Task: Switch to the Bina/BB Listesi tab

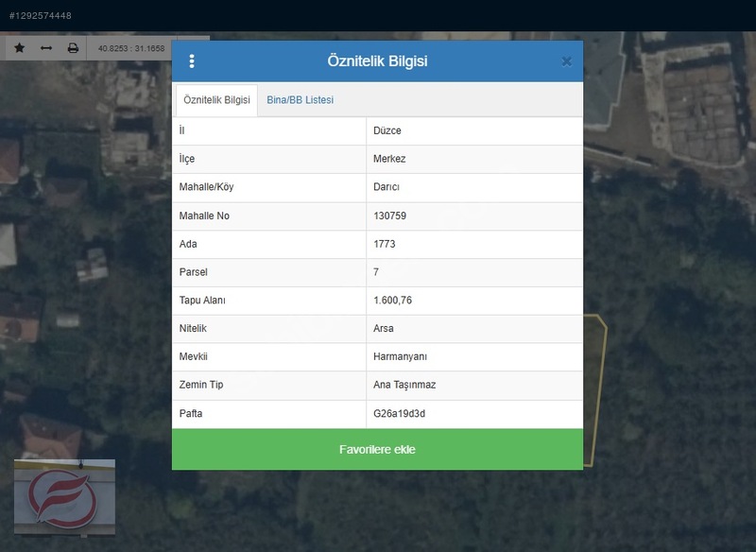Action: tap(300, 100)
